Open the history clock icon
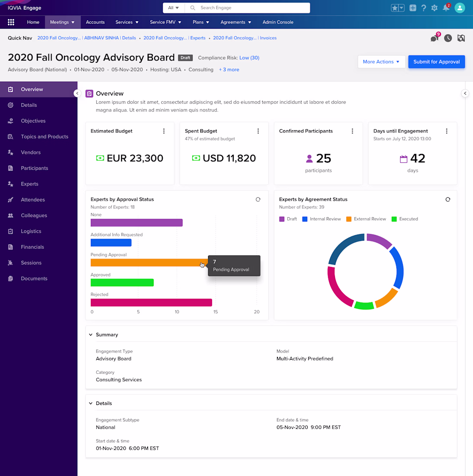Image resolution: width=473 pixels, height=476 pixels. click(x=448, y=38)
